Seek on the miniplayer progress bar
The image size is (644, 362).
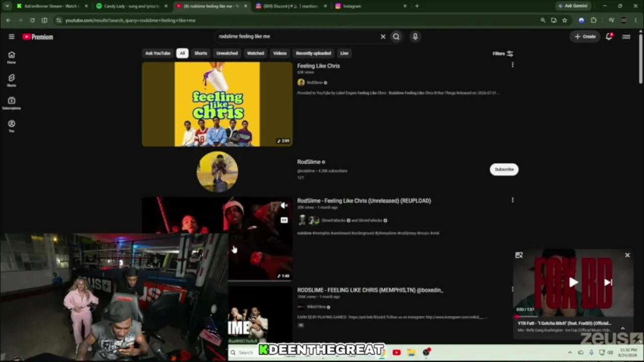pyautogui.click(x=573, y=317)
